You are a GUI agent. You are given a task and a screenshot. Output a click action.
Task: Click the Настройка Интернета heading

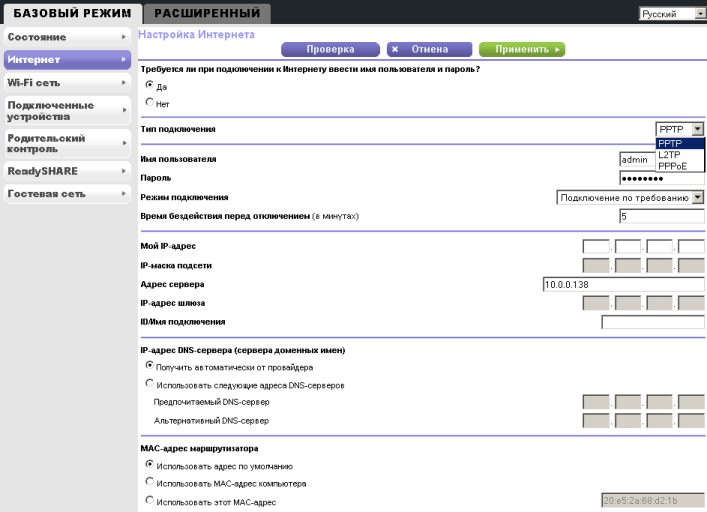[196, 34]
